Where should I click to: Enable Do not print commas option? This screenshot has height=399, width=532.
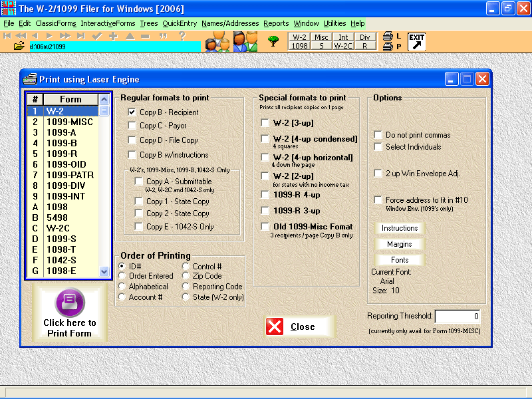click(378, 135)
